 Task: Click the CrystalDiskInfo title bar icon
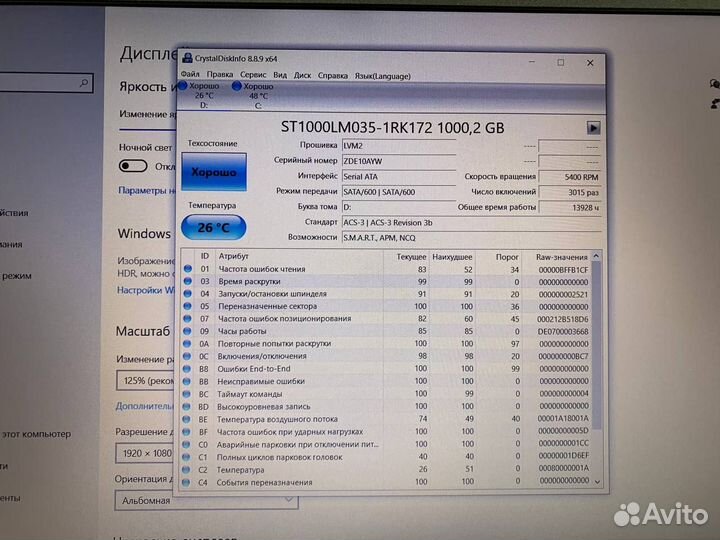pos(187,58)
